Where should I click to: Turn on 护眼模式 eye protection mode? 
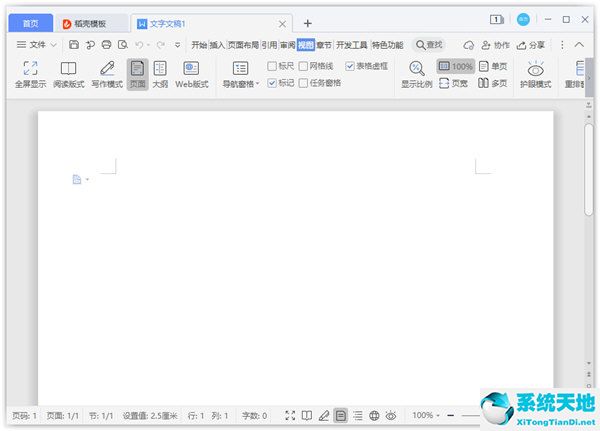[535, 74]
